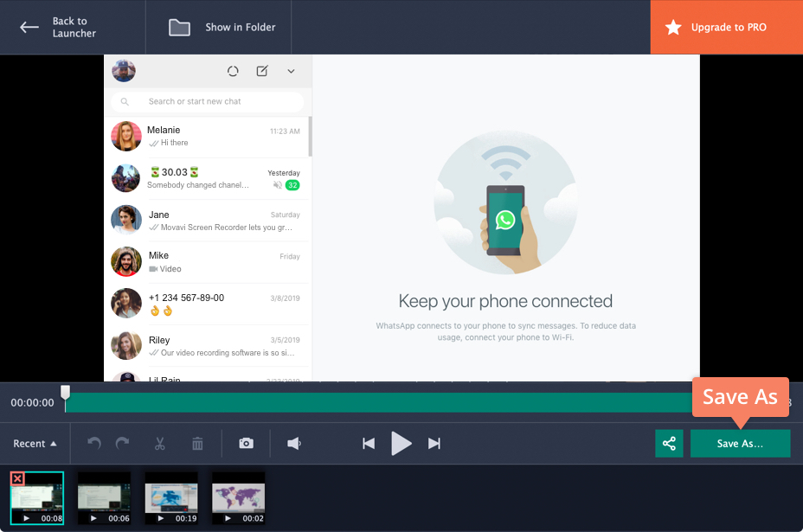Open the WhatsApp menu chevron

click(291, 72)
